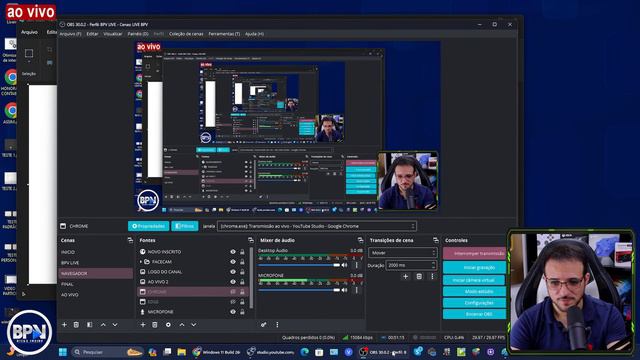
Task: Add a new source with plus icon
Action: 143,325
